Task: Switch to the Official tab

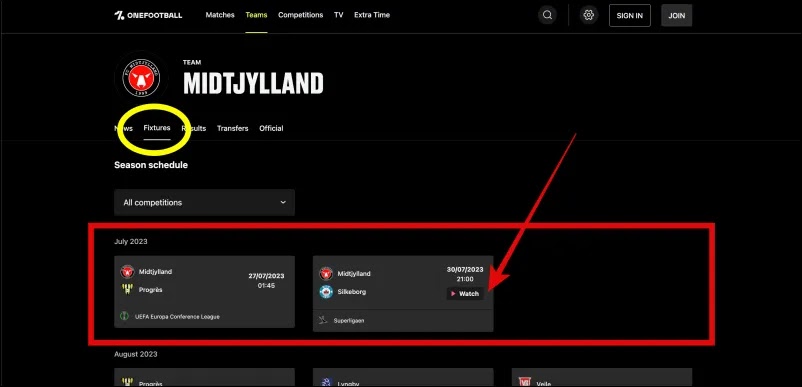Action: [271, 128]
